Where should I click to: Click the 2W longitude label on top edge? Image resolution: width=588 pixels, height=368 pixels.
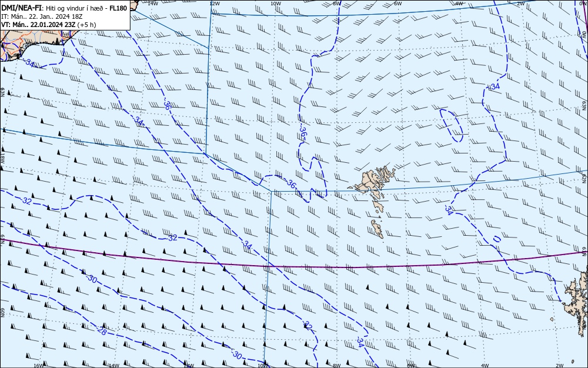click(520, 4)
